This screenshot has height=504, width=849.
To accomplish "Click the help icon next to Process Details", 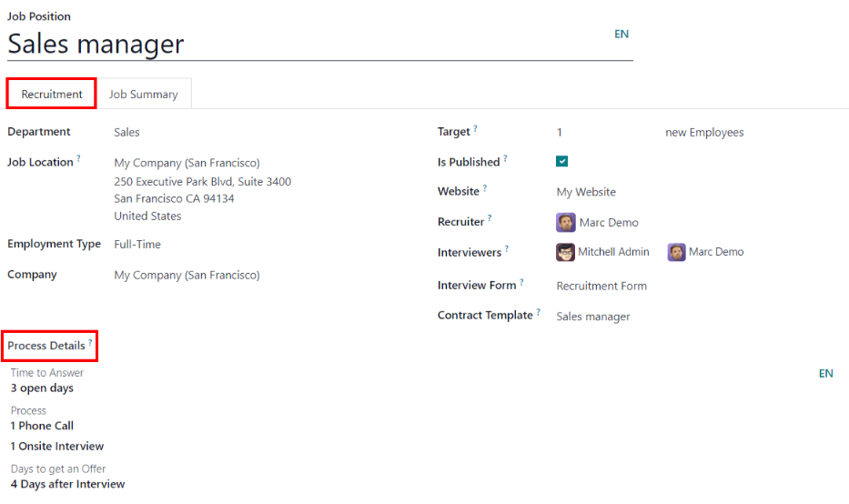I will [x=90, y=343].
